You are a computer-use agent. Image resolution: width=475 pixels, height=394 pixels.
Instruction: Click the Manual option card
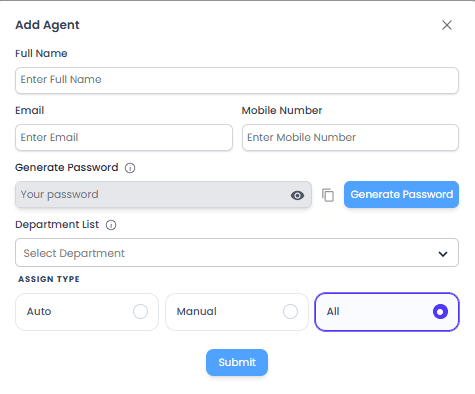(x=237, y=312)
